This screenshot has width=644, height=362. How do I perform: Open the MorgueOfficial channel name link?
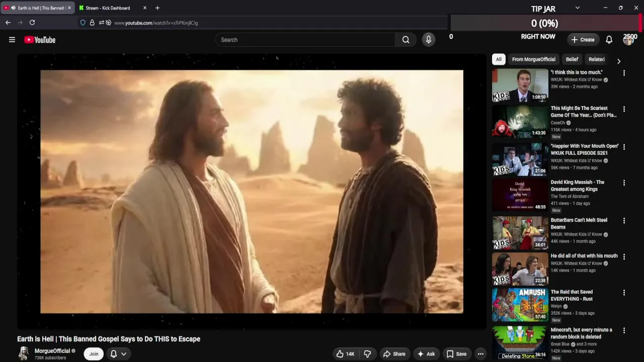point(52,351)
